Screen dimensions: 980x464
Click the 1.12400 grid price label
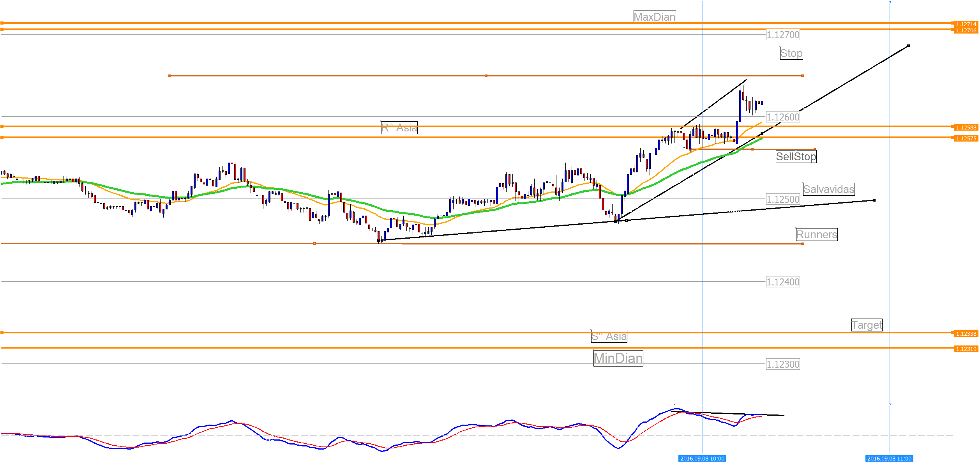pos(783,282)
